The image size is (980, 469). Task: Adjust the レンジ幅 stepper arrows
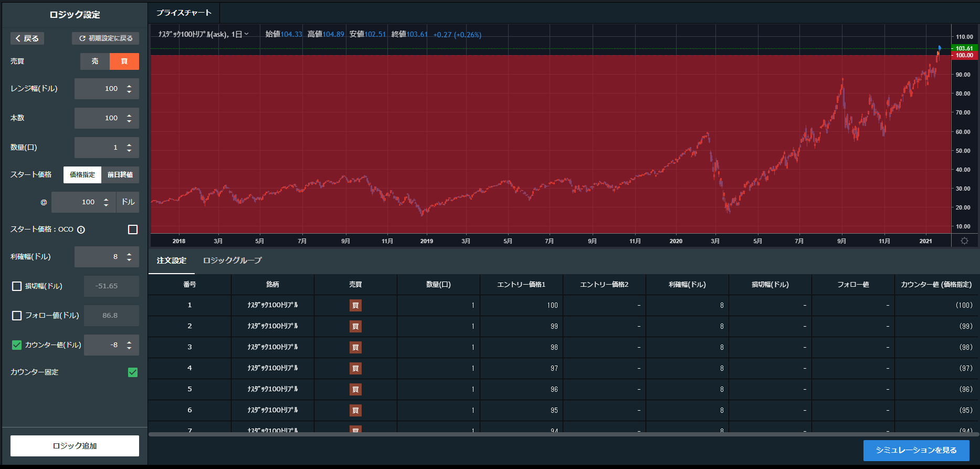tap(129, 89)
